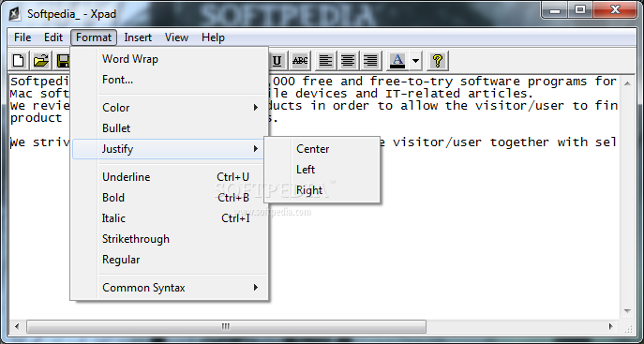Open the Edit menu
The height and width of the screenshot is (344, 644).
coord(53,37)
